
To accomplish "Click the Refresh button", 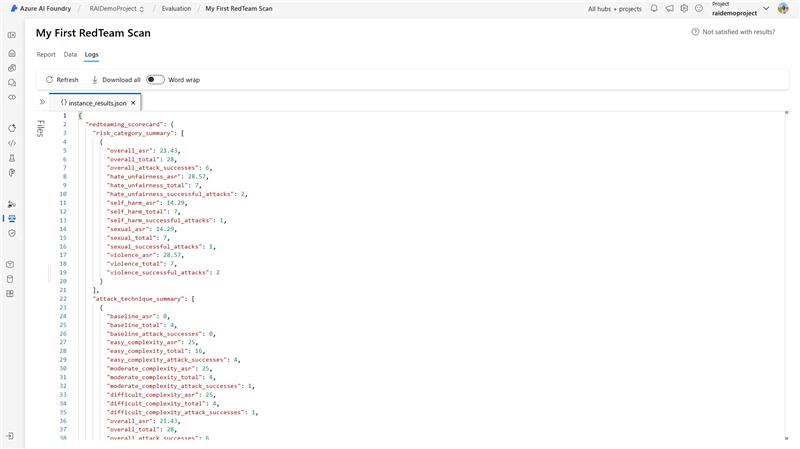I will pyautogui.click(x=61, y=80).
